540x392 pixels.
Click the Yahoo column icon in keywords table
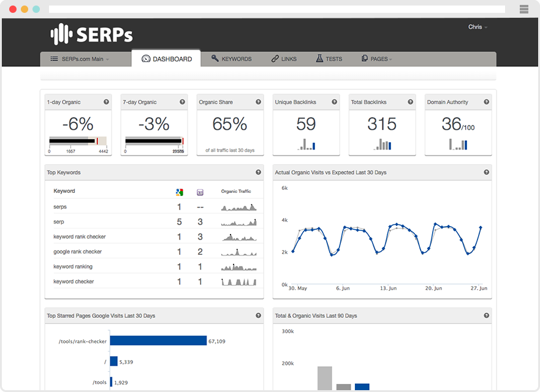click(200, 192)
